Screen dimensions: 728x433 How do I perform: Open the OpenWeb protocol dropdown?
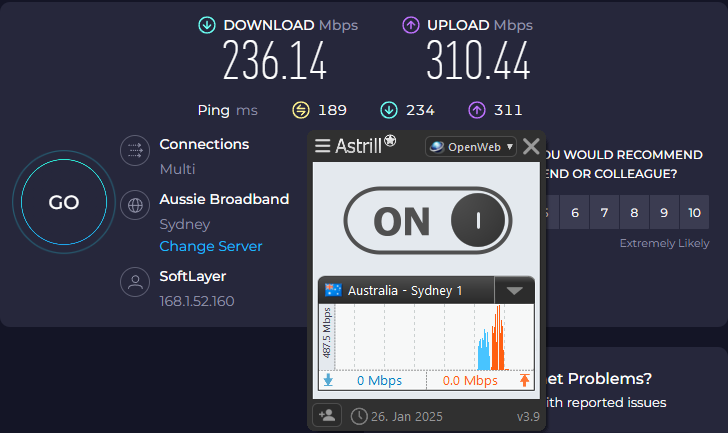470,147
